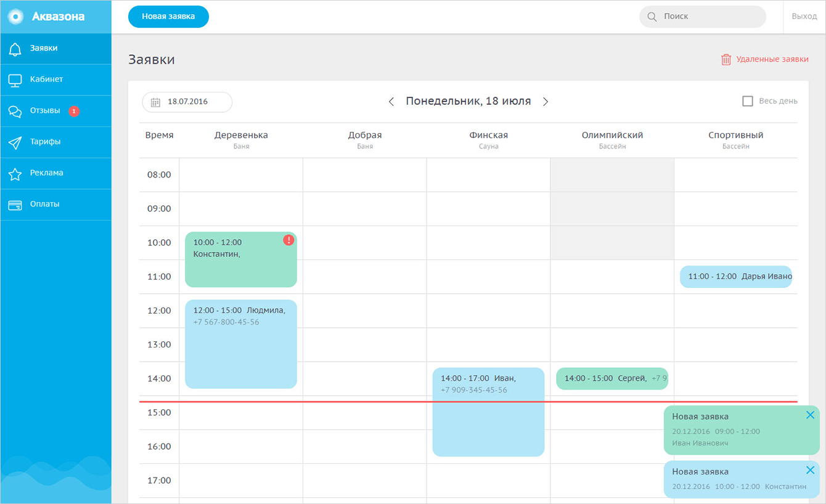The image size is (826, 504).
Task: Click the calendar icon in date field
Action: point(155,102)
